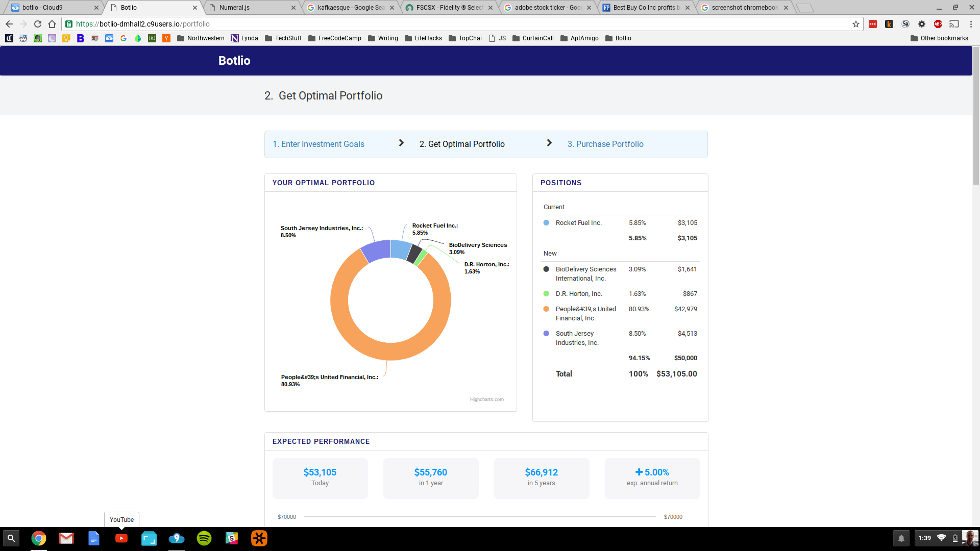The height and width of the screenshot is (551, 980).
Task: Open the AdBlock Plus extension icon
Action: point(938,24)
